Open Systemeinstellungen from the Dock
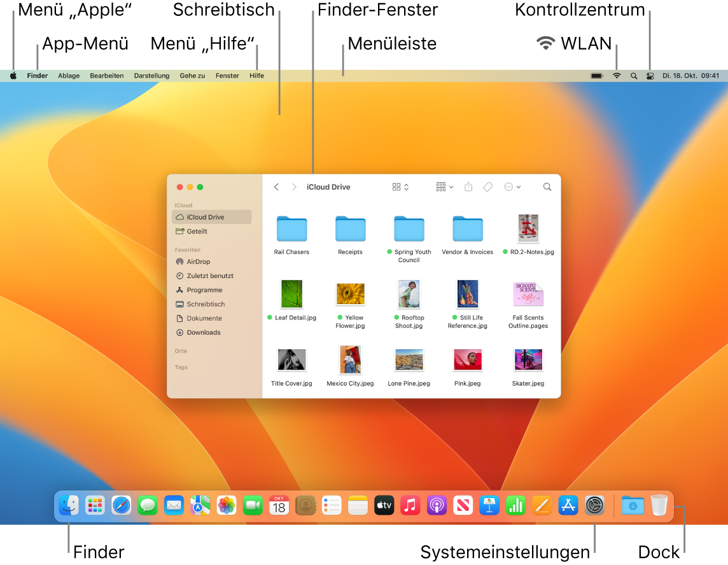Screen dimensions: 728x565 pos(594,505)
